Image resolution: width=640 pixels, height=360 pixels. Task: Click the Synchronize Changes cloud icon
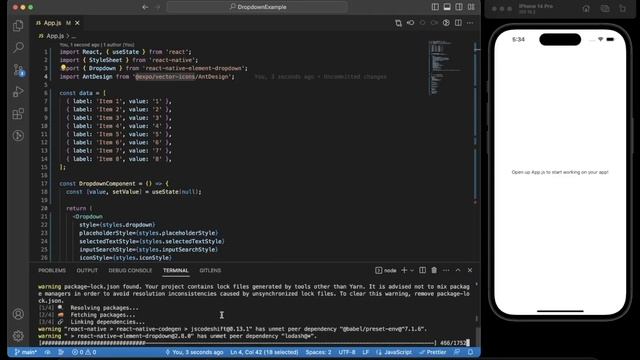tap(48, 352)
